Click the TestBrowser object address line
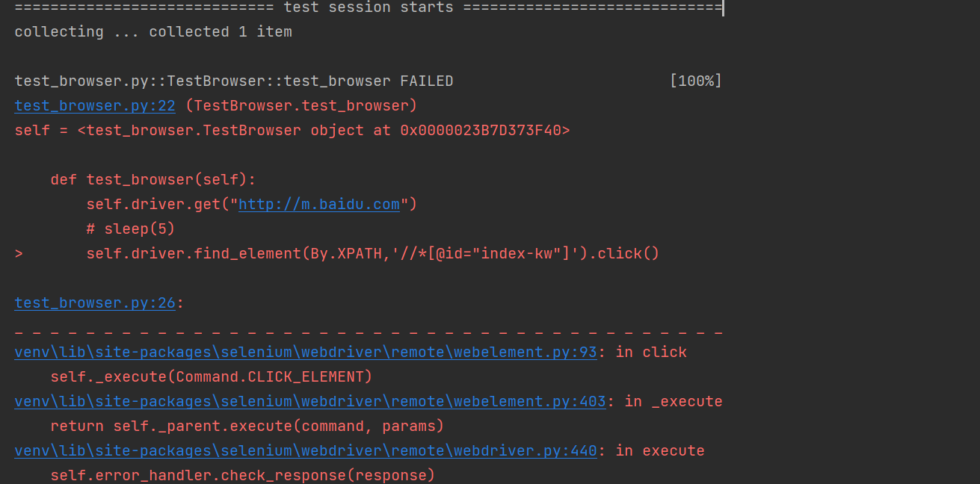 (x=292, y=130)
